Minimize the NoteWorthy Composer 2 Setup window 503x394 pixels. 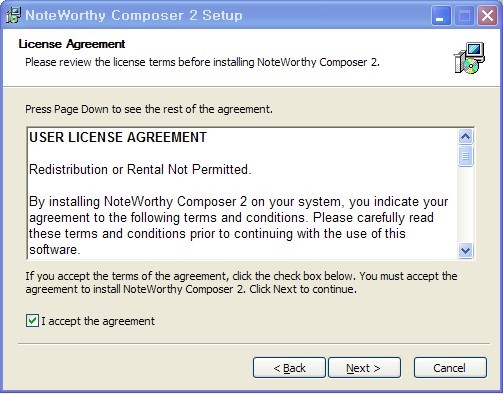coord(441,15)
